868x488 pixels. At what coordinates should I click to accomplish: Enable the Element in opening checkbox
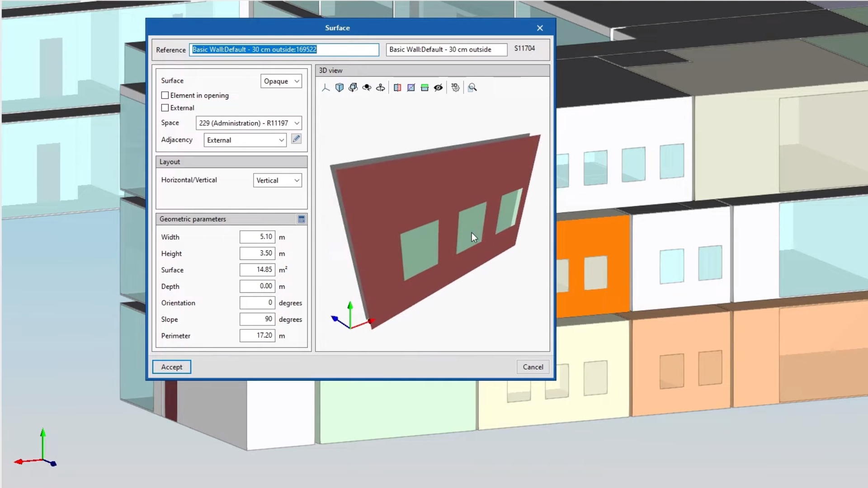pos(165,95)
